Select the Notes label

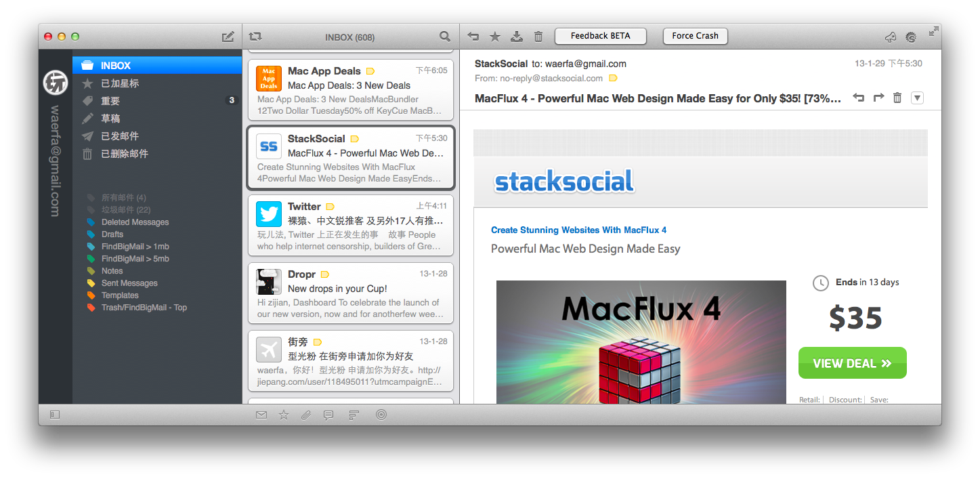click(112, 271)
